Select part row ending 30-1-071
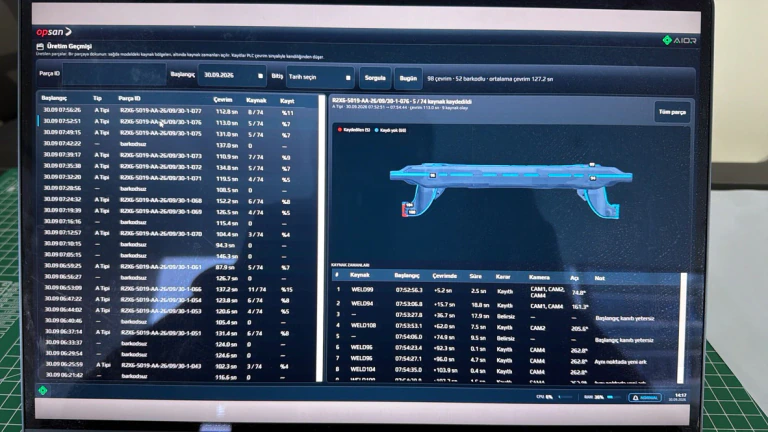The width and height of the screenshot is (768, 432). (179, 179)
